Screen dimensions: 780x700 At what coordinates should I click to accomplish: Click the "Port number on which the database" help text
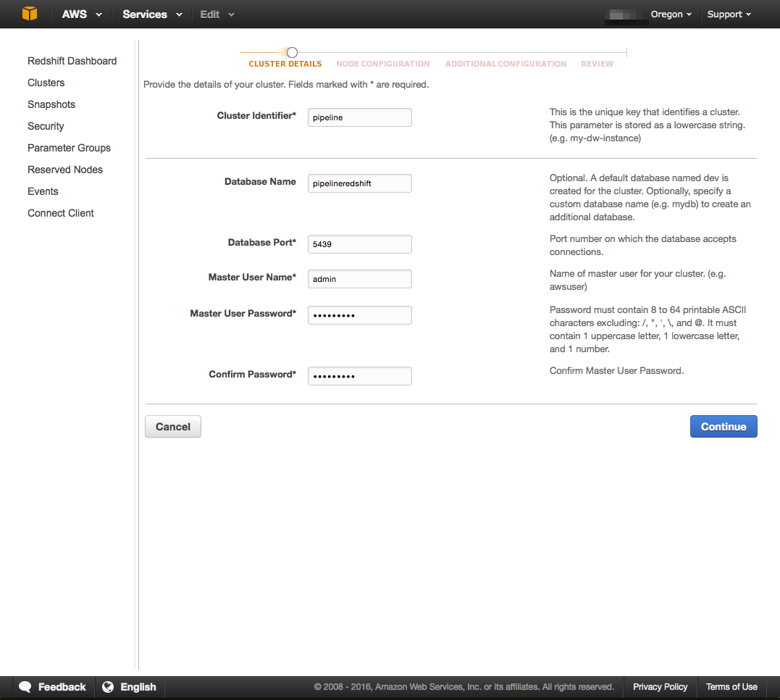642,246
